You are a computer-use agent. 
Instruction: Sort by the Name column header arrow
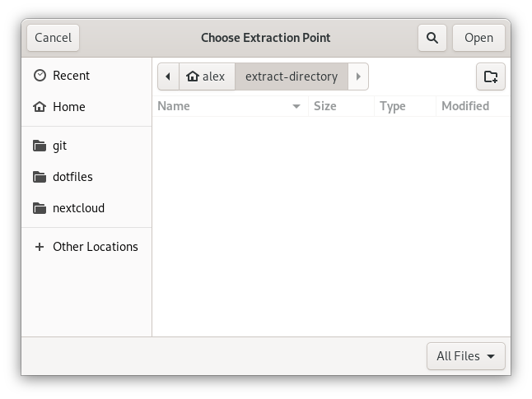296,106
